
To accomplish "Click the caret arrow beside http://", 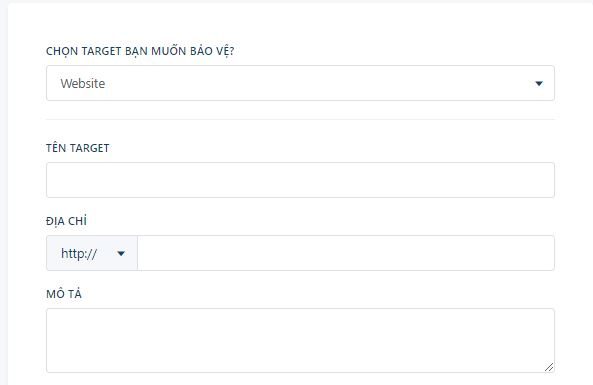I will pos(121,253).
